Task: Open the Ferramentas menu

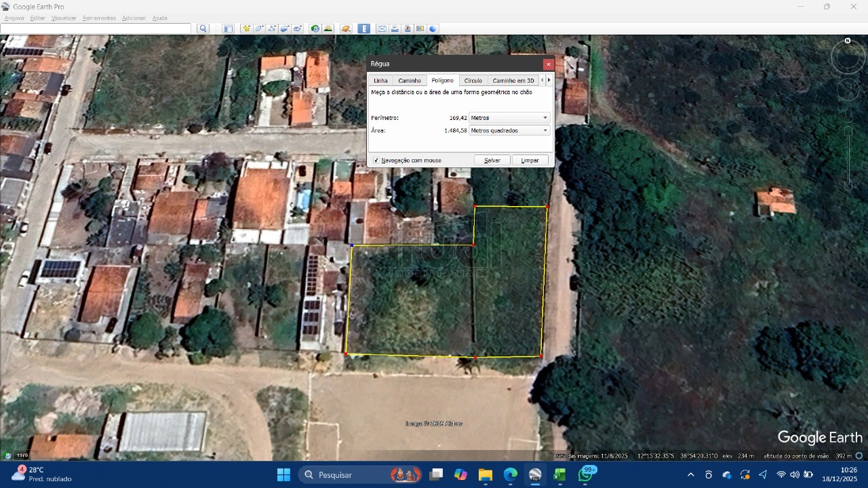Action: coord(99,18)
